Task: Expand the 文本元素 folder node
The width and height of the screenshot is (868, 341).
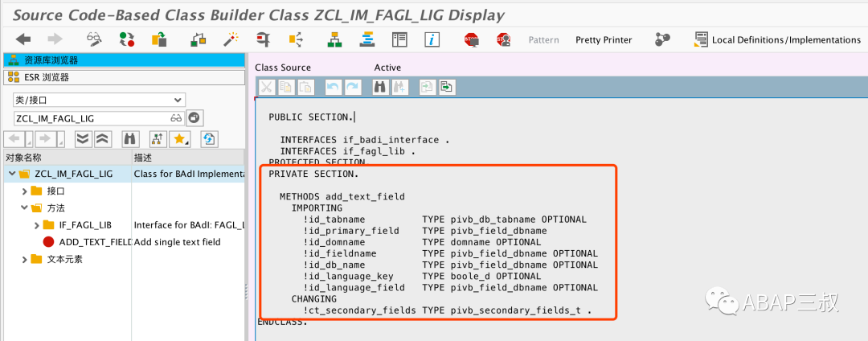Action: [x=24, y=259]
